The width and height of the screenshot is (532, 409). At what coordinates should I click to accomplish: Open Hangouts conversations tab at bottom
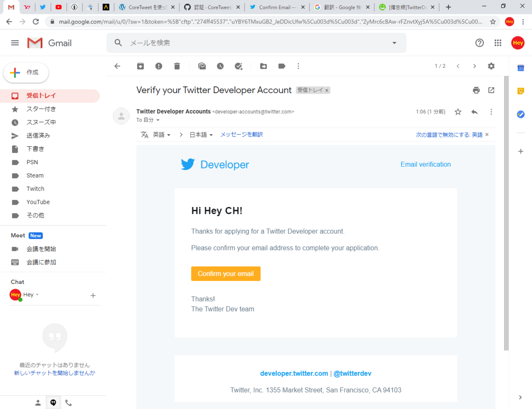coord(53,402)
